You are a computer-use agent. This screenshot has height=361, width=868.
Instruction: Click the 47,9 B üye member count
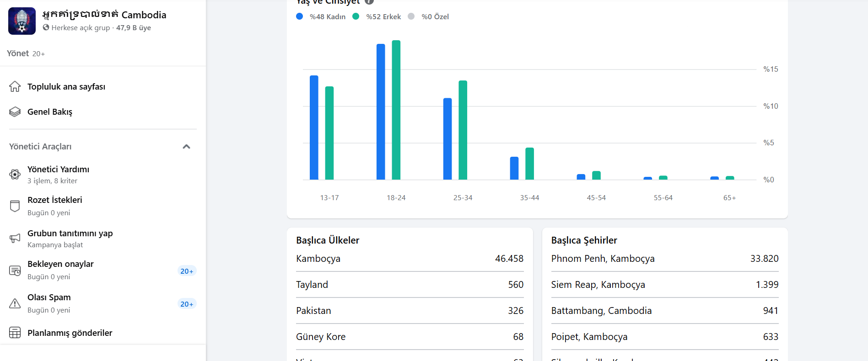134,28
